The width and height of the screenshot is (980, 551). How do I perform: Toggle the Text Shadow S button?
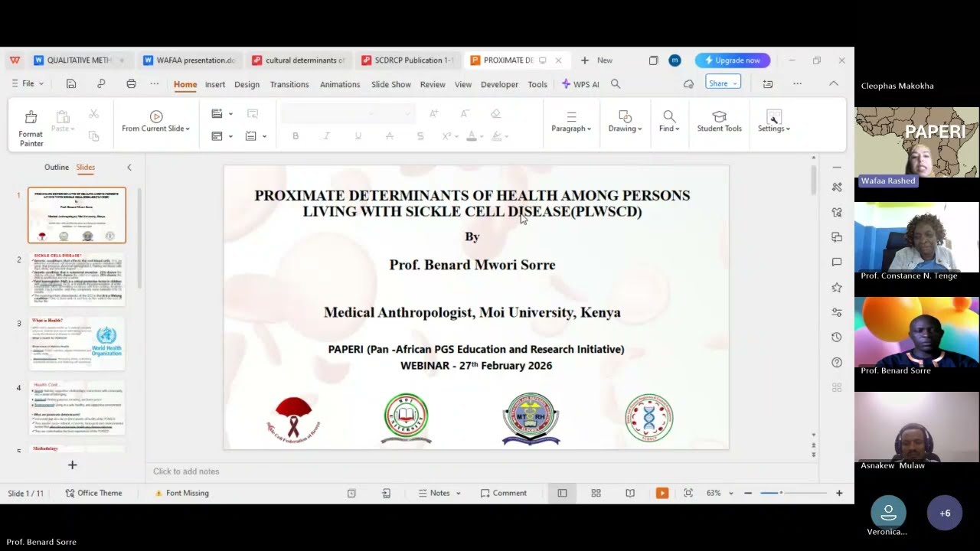[x=420, y=136]
